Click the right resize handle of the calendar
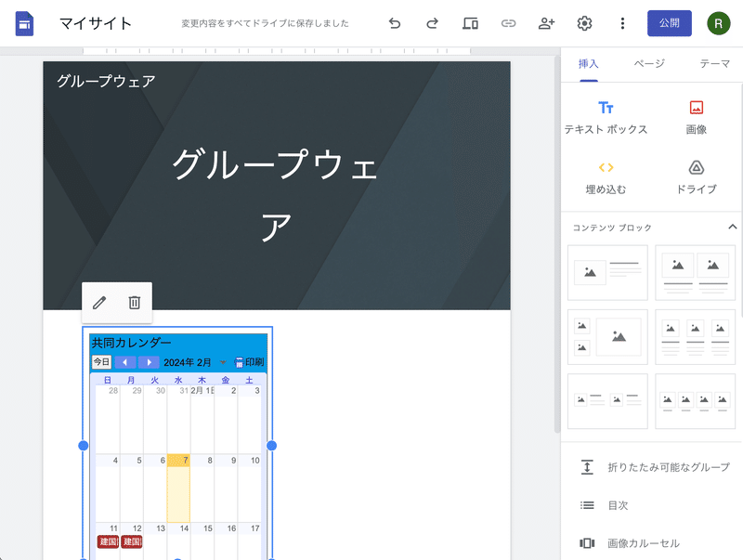The image size is (743, 560). [271, 446]
